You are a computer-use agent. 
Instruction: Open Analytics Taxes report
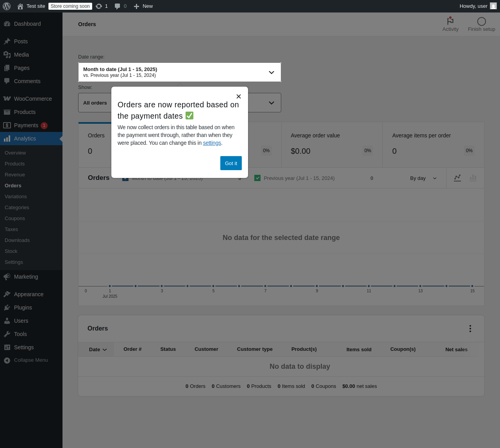point(11,229)
